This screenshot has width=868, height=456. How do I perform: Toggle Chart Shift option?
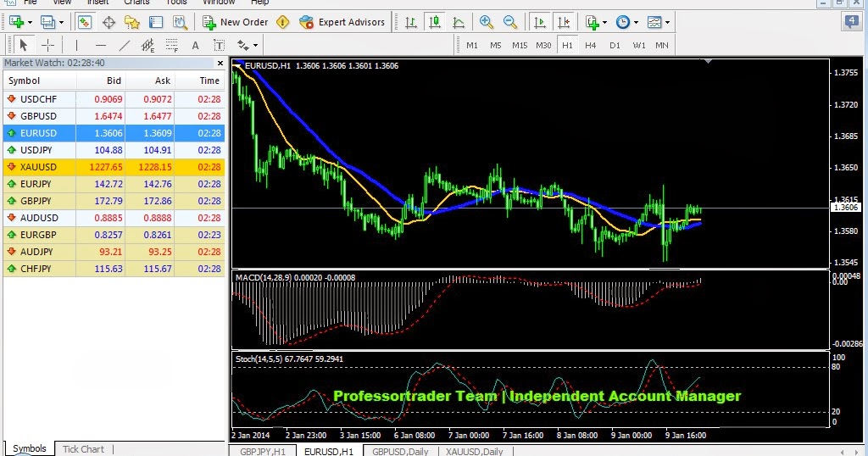564,22
